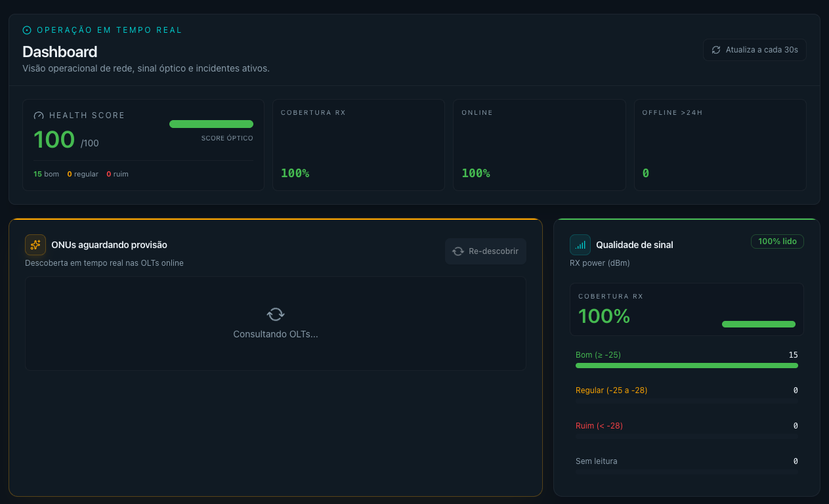Viewport: 829px width, 504px height.
Task: Click the Consultando OLTs... status text
Action: coord(276,334)
